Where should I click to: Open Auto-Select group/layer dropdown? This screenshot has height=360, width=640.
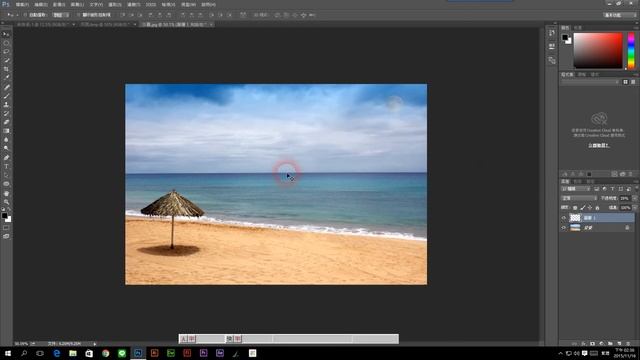pyautogui.click(x=60, y=15)
